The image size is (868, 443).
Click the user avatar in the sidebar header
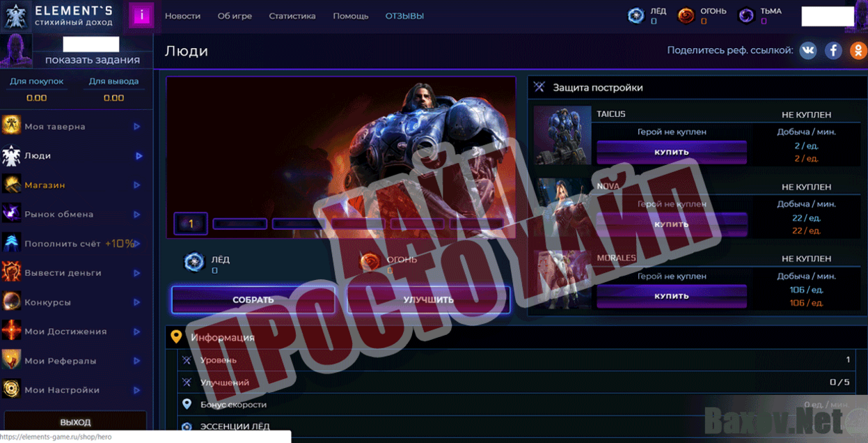(15, 51)
